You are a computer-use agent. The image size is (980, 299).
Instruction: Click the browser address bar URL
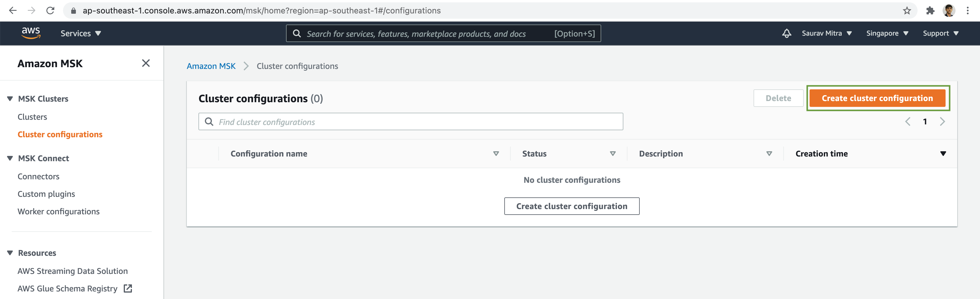pos(262,11)
